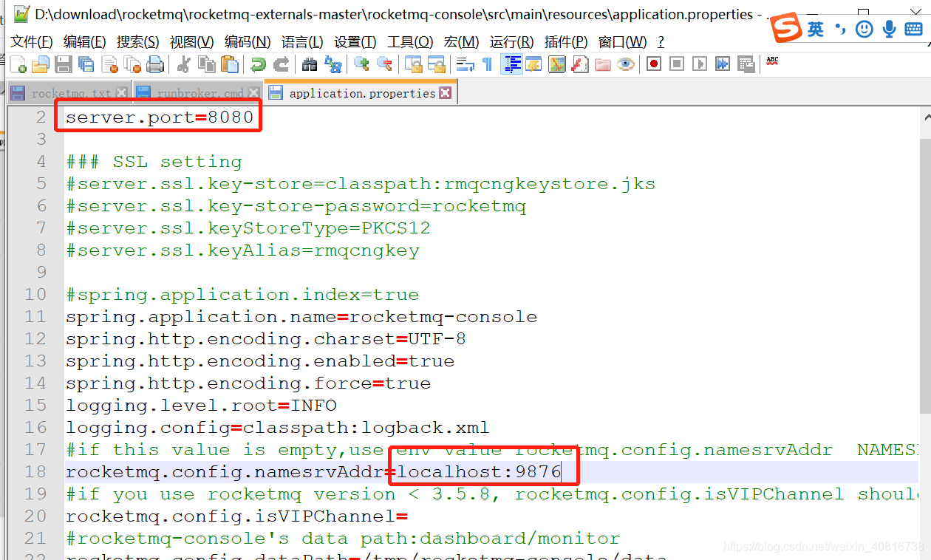The height and width of the screenshot is (560, 931).
Task: Undo last edit with green arrow
Action: tap(259, 64)
